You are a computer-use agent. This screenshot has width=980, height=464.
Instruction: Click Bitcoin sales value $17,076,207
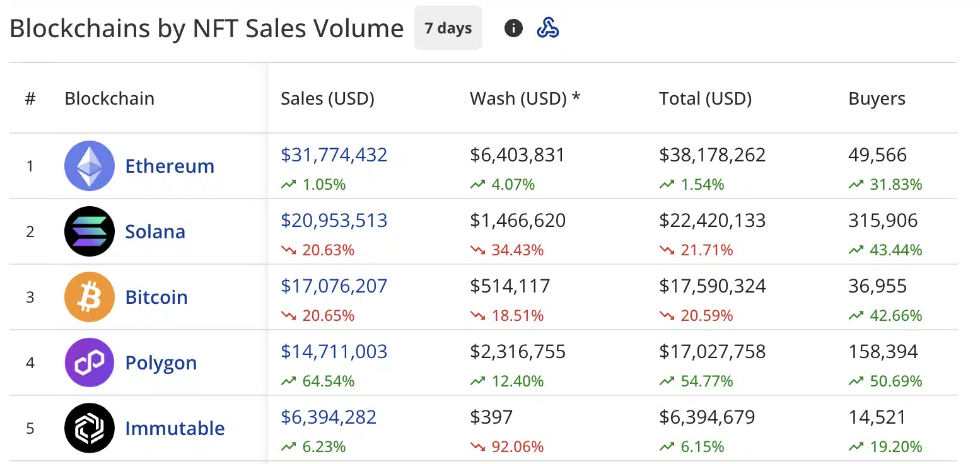[x=334, y=286]
